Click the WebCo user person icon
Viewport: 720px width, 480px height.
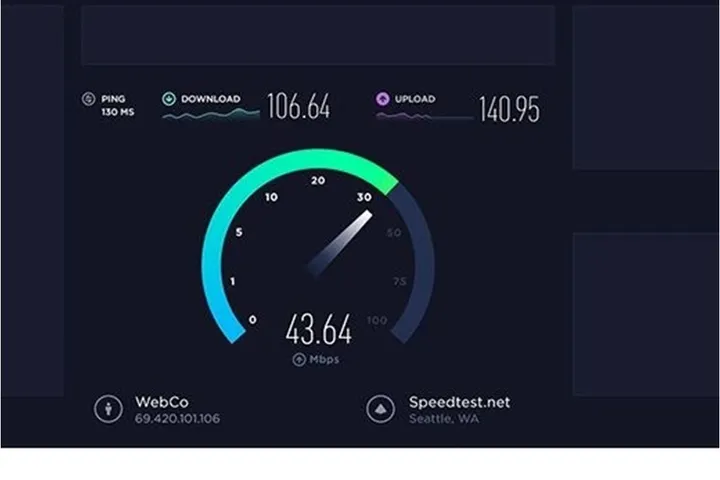[x=108, y=408]
